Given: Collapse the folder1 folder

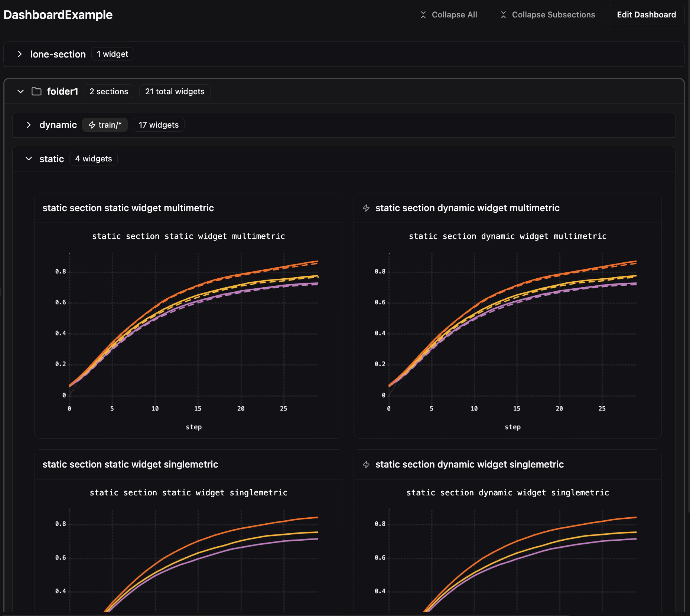Looking at the screenshot, I should 21,91.
